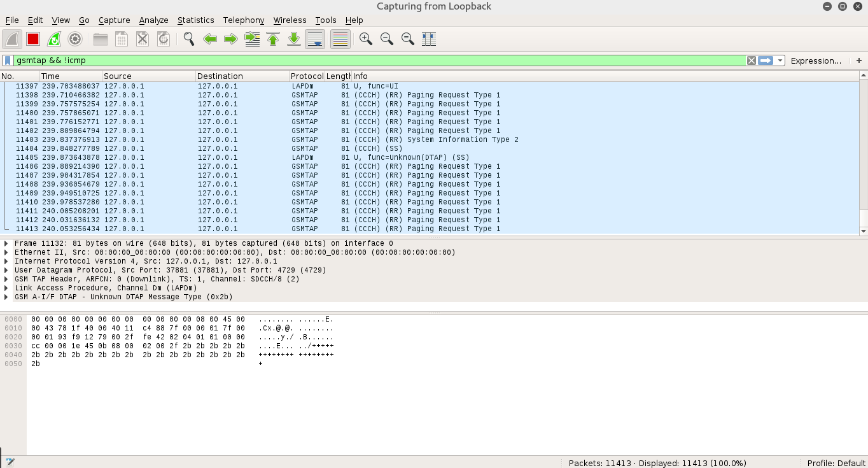This screenshot has height=468, width=868.
Task: Click the packet list vertical scrollbar
Action: point(864,153)
